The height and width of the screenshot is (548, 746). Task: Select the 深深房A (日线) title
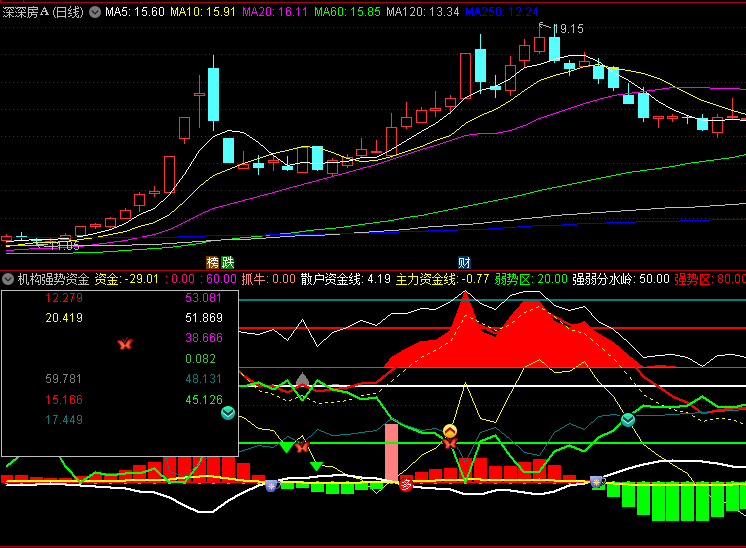point(43,12)
